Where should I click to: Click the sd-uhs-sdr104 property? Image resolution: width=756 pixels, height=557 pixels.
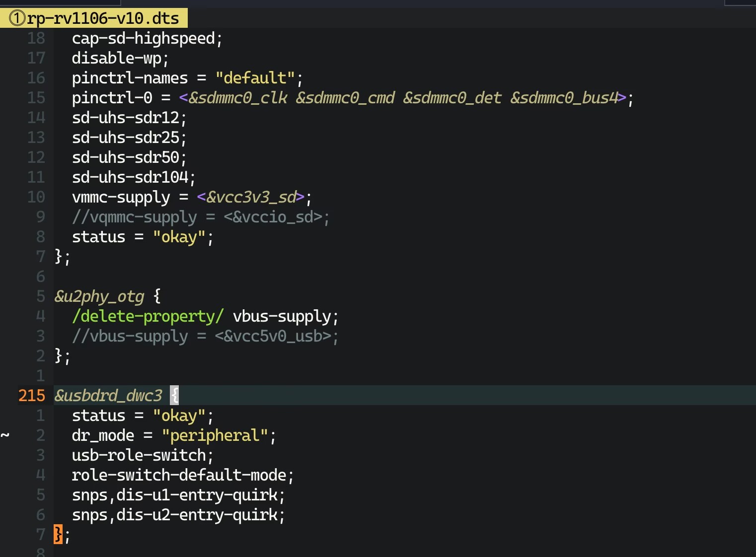click(130, 177)
